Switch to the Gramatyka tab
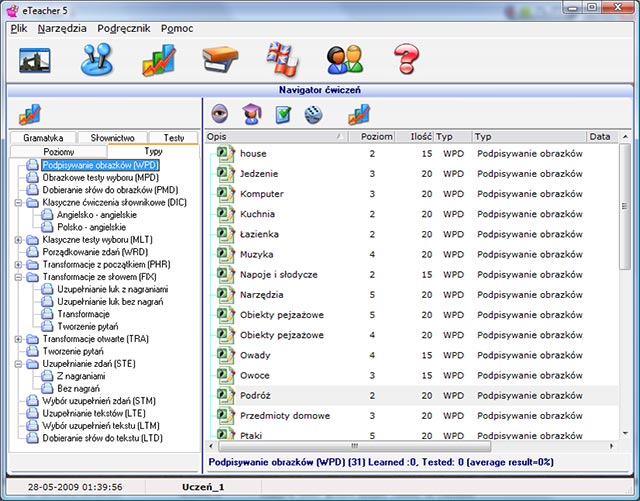 click(x=43, y=138)
